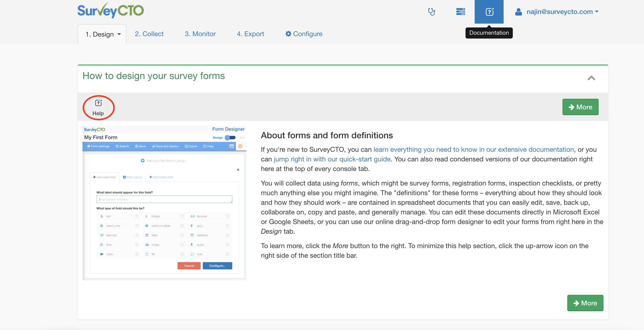
Task: Click 'How to design your survey forms' title
Action: [154, 76]
